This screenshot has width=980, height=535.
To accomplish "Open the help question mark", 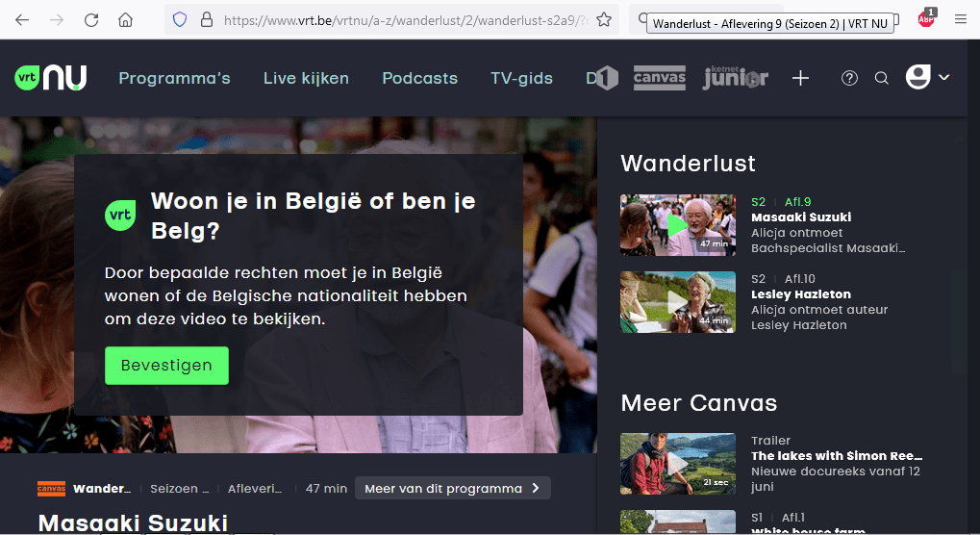I will coord(849,78).
